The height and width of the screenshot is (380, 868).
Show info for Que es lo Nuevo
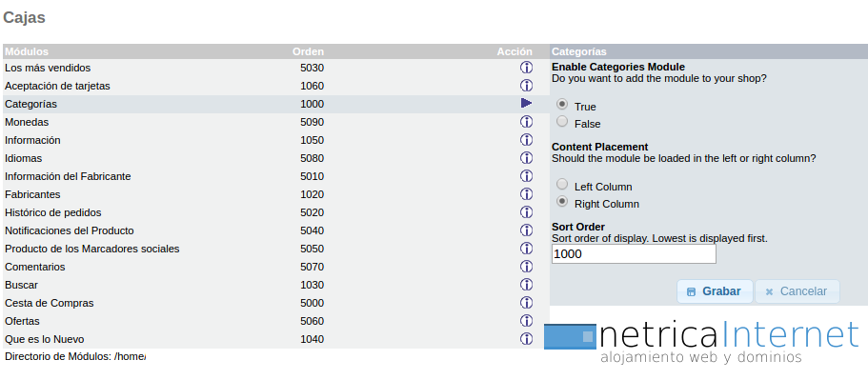(526, 338)
